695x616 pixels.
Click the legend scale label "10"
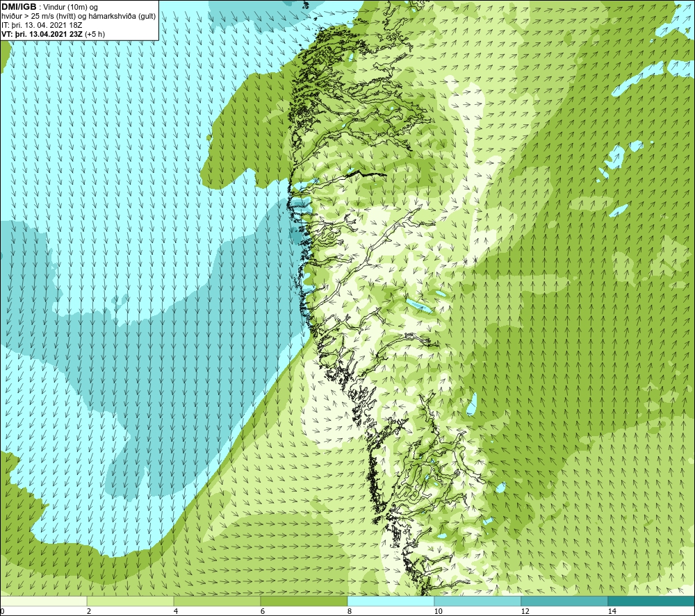pyautogui.click(x=439, y=611)
